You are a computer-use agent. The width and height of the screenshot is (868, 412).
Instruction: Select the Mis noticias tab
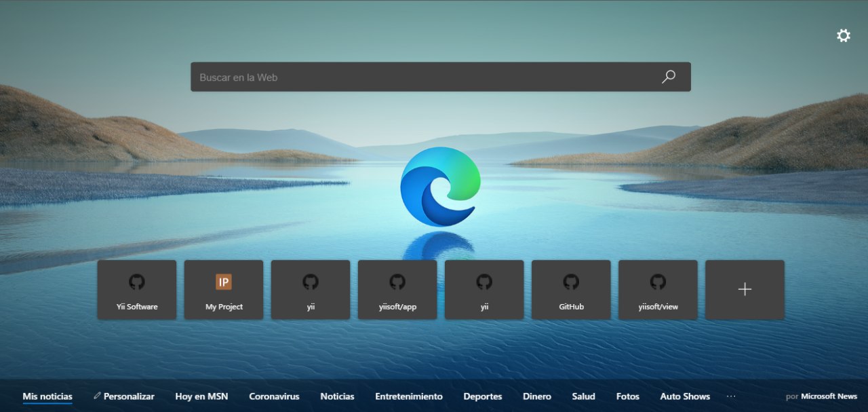click(47, 396)
